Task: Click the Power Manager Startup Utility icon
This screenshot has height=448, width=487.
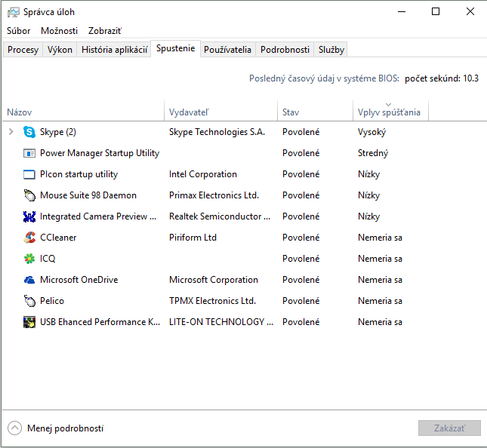Action: point(29,153)
